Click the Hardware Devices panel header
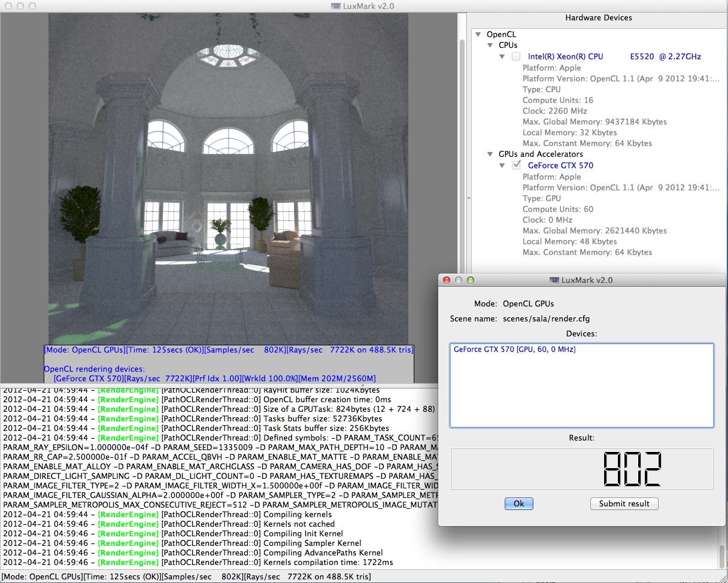 tap(599, 18)
